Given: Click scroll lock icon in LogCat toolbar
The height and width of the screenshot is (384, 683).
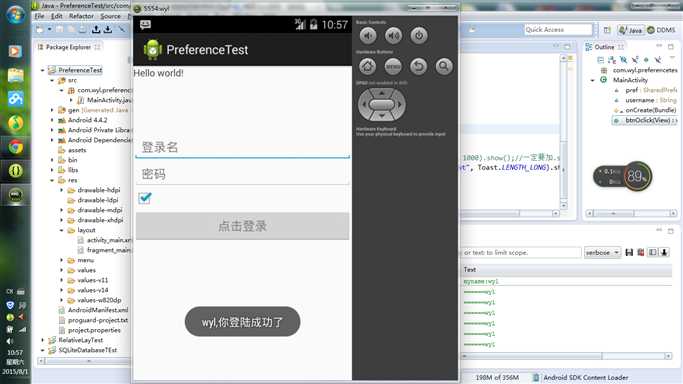Looking at the screenshot, I should pos(664,253).
